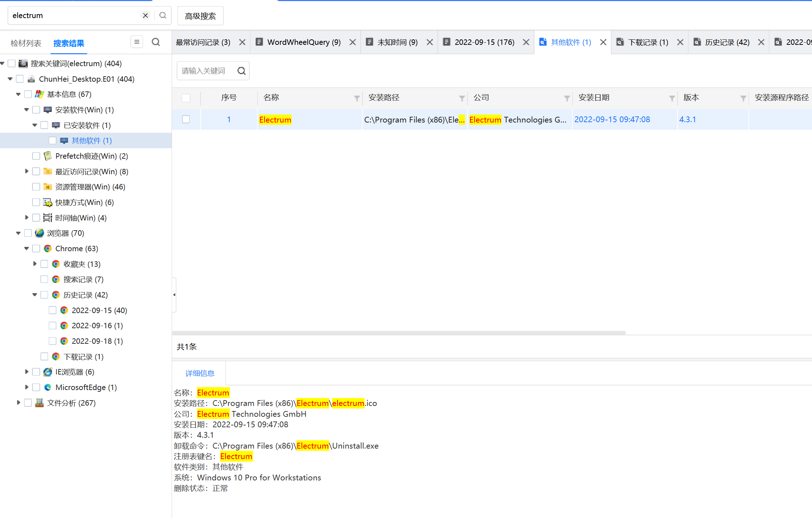Viewport: 812px width, 518px height.
Task: Click the sidebar collapse handle
Action: [174, 295]
